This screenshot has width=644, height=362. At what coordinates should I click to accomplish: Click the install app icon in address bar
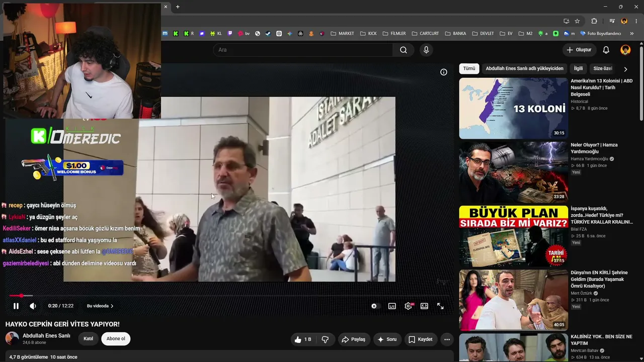(566, 21)
